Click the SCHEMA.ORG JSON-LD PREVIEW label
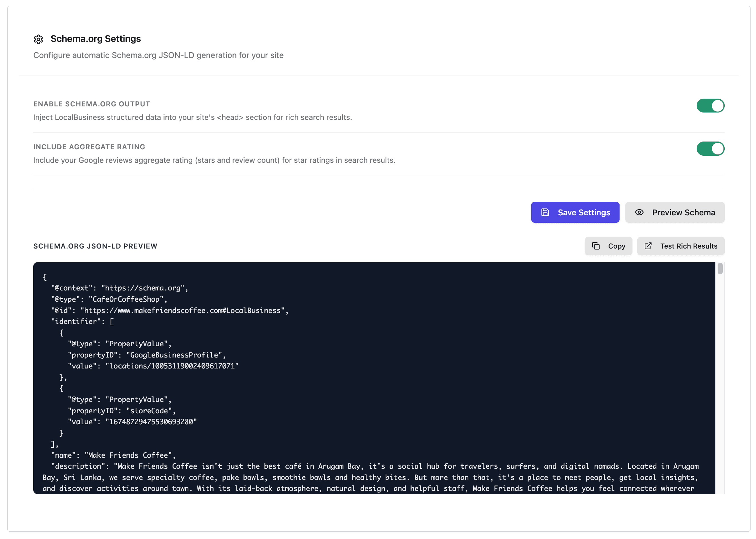Viewport: 756px width, 539px height. pos(95,246)
